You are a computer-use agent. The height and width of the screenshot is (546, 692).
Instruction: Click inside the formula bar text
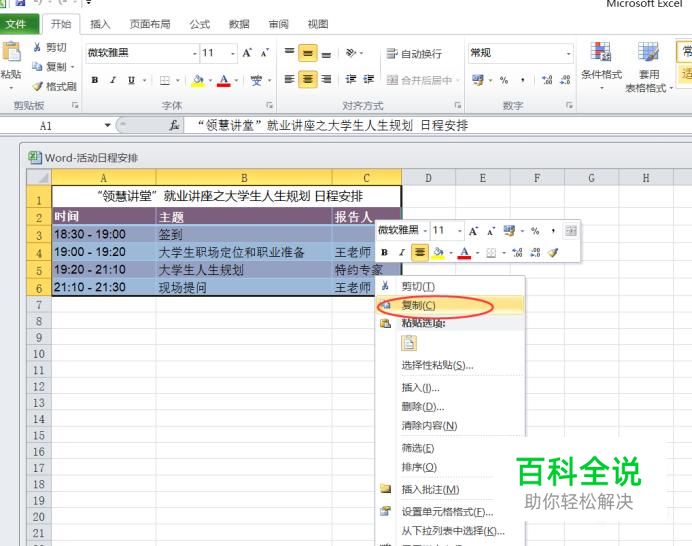tap(332, 125)
